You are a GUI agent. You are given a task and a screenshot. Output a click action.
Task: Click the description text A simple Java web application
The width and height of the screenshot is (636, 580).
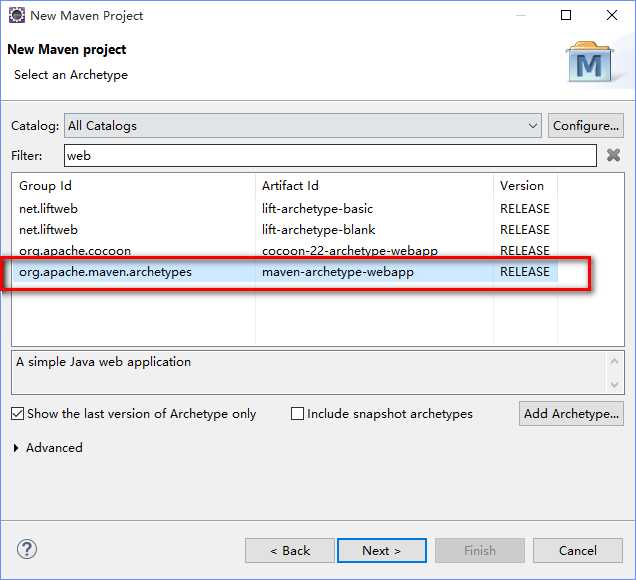pos(103,362)
